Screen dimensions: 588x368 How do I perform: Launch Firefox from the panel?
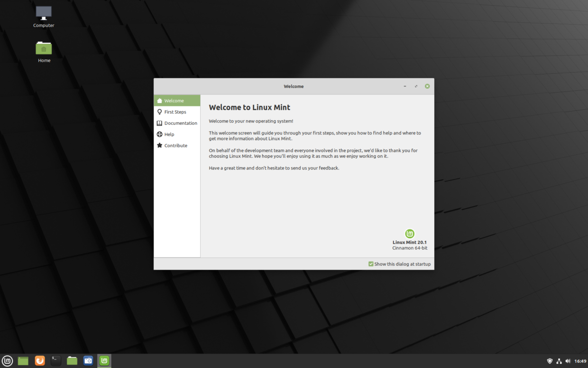40,361
